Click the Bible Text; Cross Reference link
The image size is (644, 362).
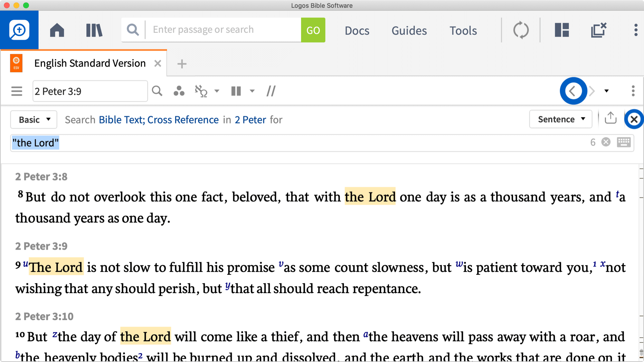(x=159, y=119)
